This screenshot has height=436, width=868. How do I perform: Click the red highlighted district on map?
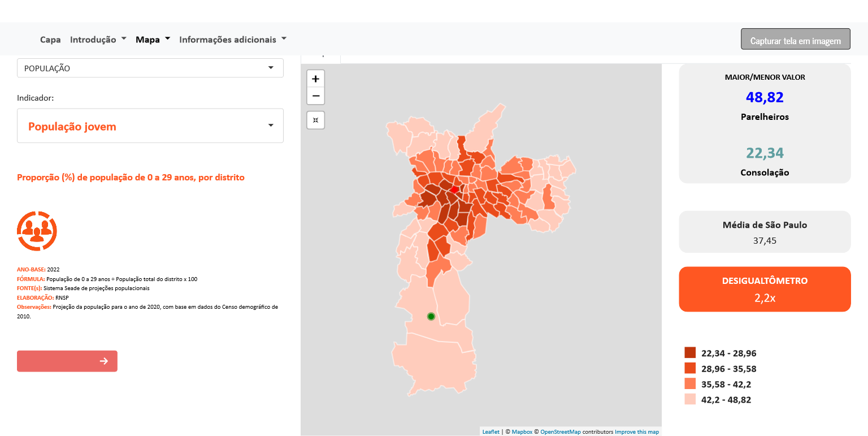454,189
